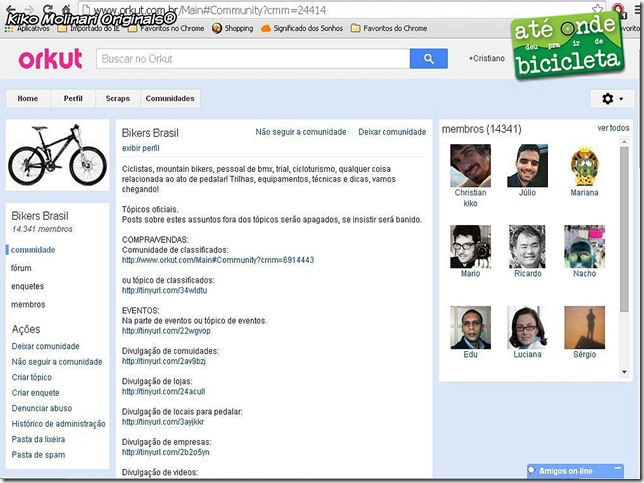Open tinyurl.com/34wldtu link

click(x=164, y=290)
